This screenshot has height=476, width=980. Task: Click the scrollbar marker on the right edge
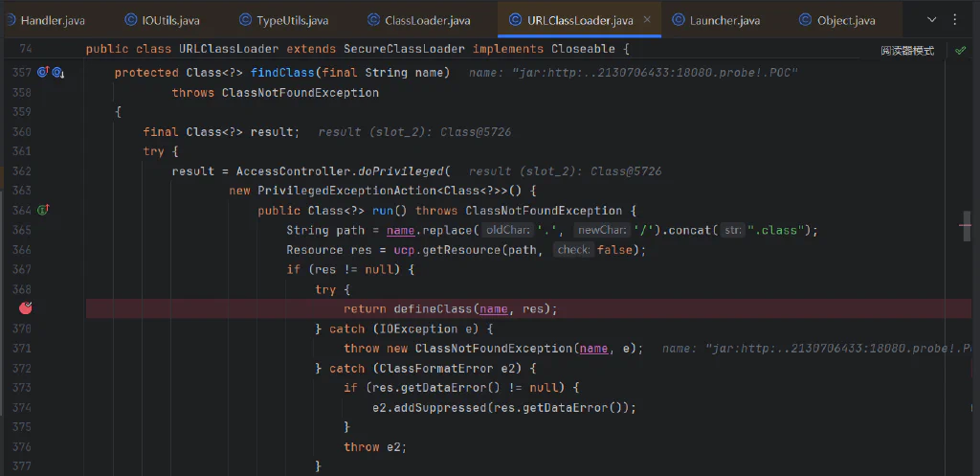coord(968,226)
